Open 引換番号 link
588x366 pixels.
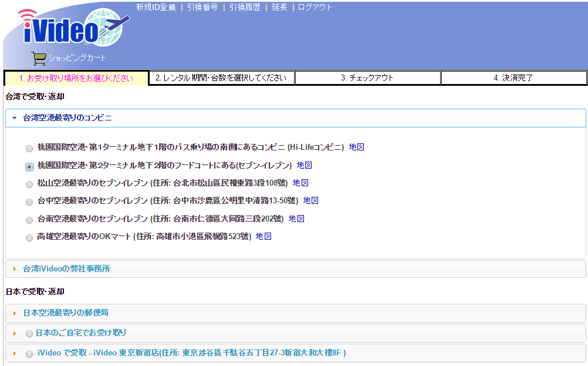pos(202,7)
